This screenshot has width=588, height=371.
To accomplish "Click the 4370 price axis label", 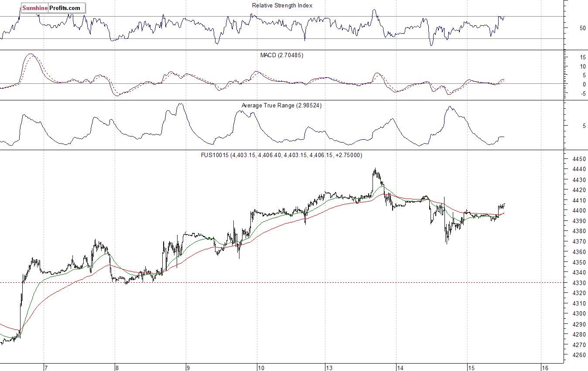I will pyautogui.click(x=580, y=241).
